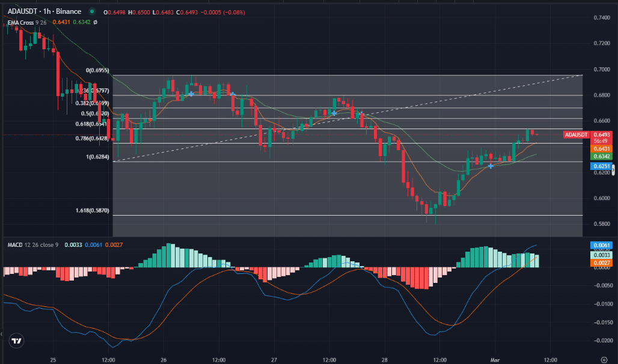Click the high value H0.6500
Viewport: 618px width, 364px height.
[x=139, y=13]
